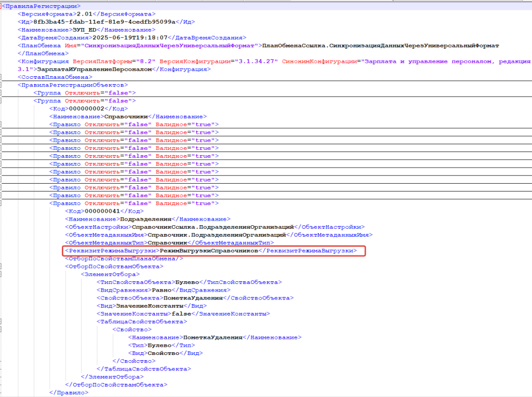Click the self-closing ОтборПоСвойствамПланаОбмена tag
Image resolution: width=532 pixels, height=397 pixels.
tap(124, 258)
